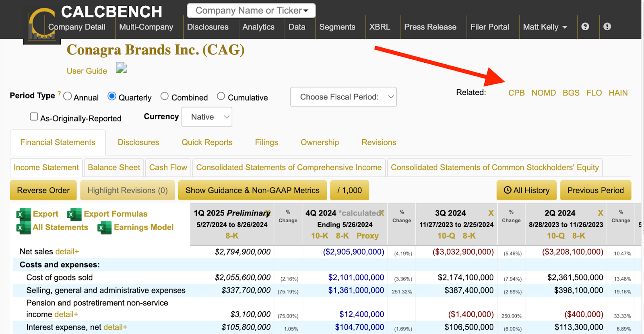644x334 pixels.
Task: Select the Balance Sheet tab
Action: (114, 168)
